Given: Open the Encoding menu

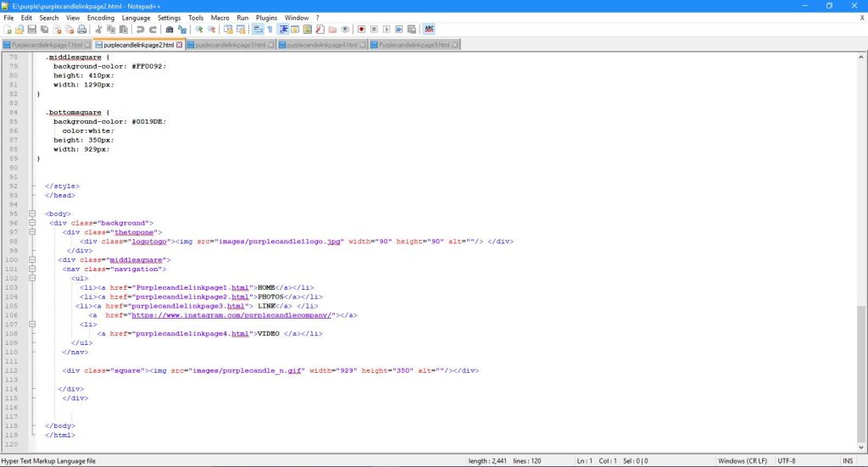Looking at the screenshot, I should [x=101, y=17].
